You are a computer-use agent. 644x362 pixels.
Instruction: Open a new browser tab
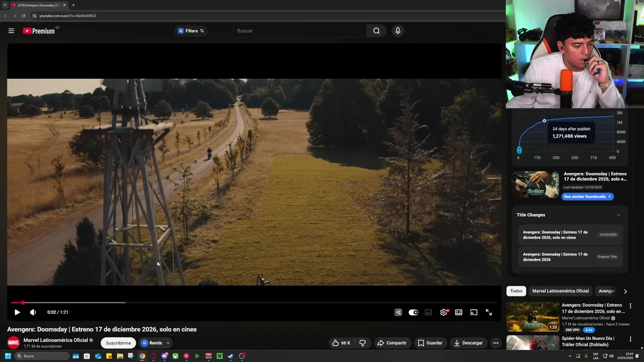73,5
